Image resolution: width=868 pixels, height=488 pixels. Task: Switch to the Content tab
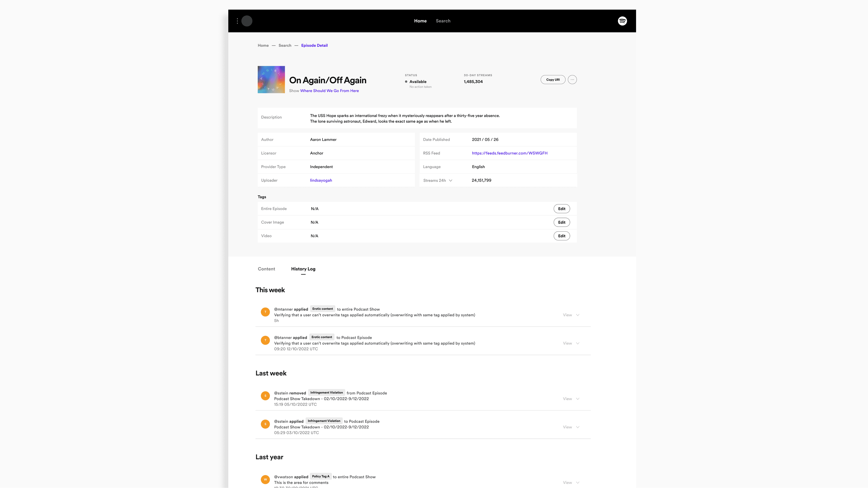[x=266, y=269]
